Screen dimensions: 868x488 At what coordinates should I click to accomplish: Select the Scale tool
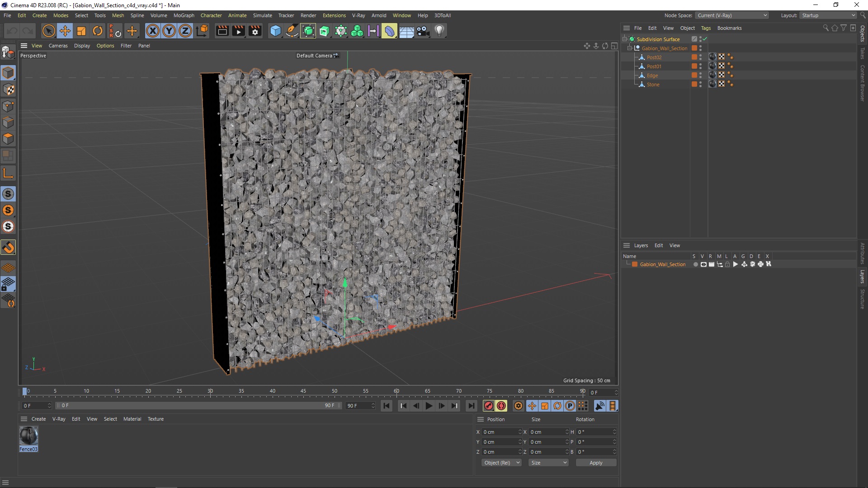tap(81, 31)
